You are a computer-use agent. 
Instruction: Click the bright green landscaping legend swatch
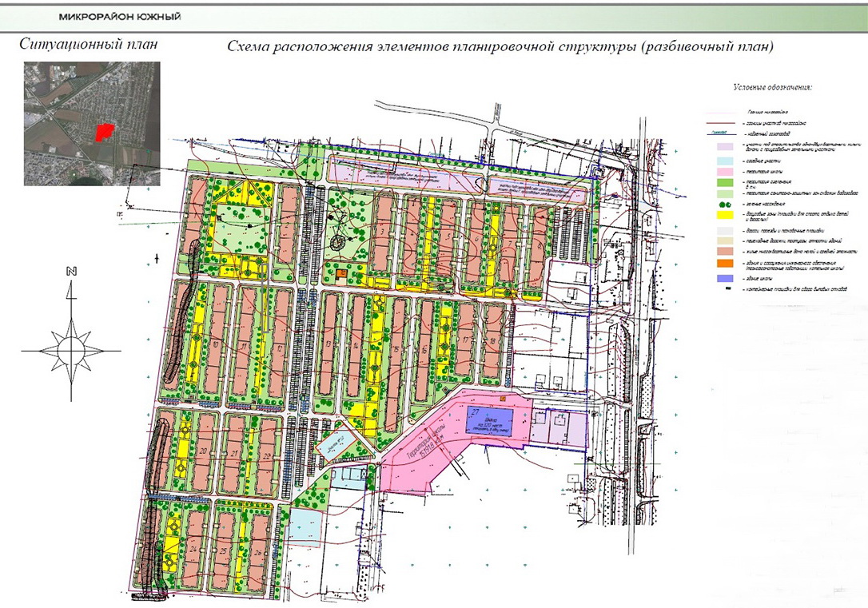725,183
